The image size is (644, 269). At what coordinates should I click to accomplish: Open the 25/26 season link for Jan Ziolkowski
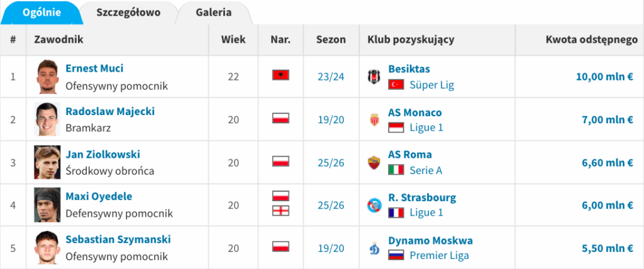[x=331, y=162]
